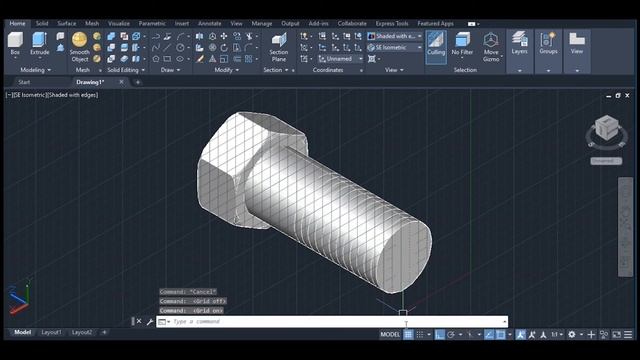
Task: Open the Workspace Switching gear icon
Action: point(572,335)
